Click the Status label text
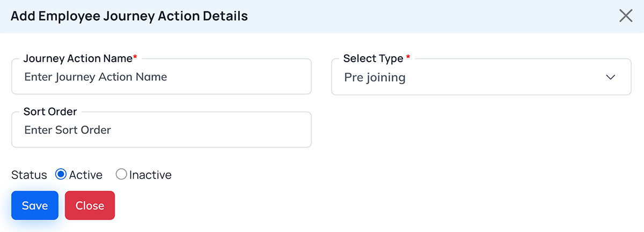This screenshot has width=644, height=232. coord(29,175)
